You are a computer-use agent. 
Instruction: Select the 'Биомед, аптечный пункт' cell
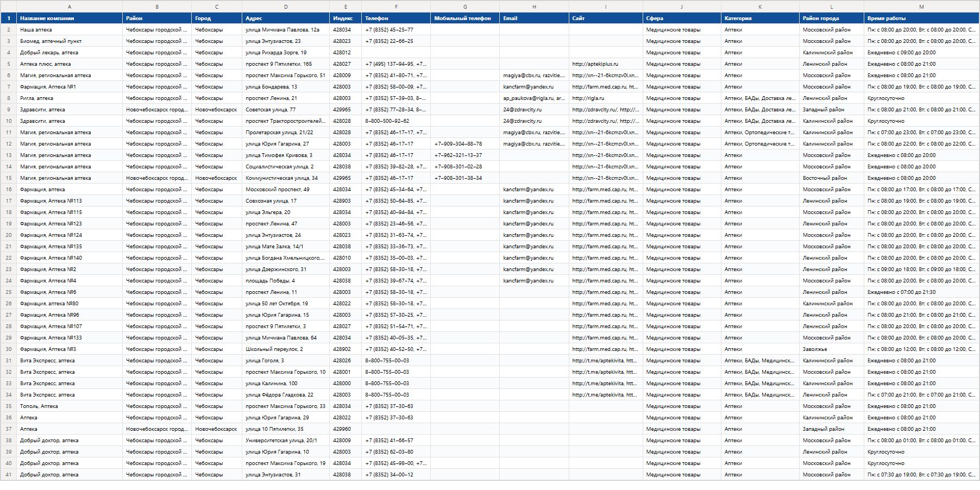tap(70, 41)
